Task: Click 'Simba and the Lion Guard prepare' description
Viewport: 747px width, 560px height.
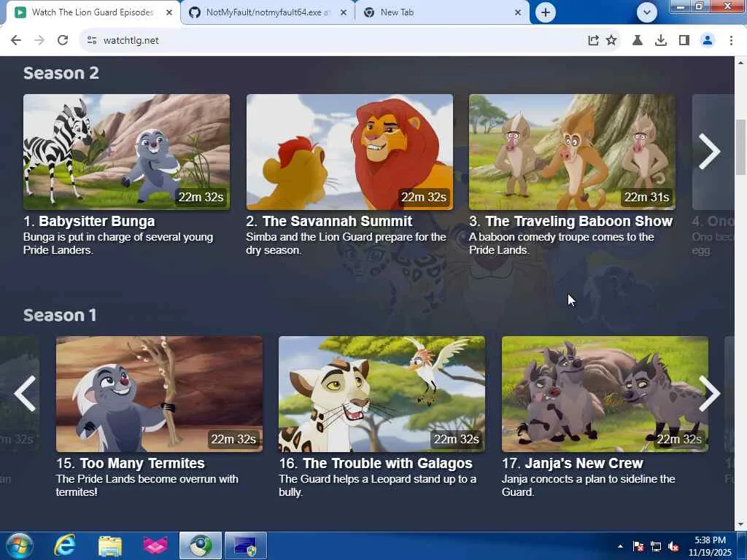Action: tap(346, 244)
